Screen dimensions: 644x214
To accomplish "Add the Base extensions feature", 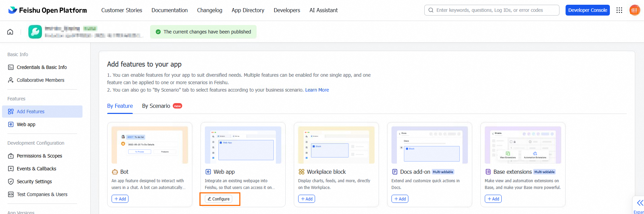I will (x=493, y=199).
